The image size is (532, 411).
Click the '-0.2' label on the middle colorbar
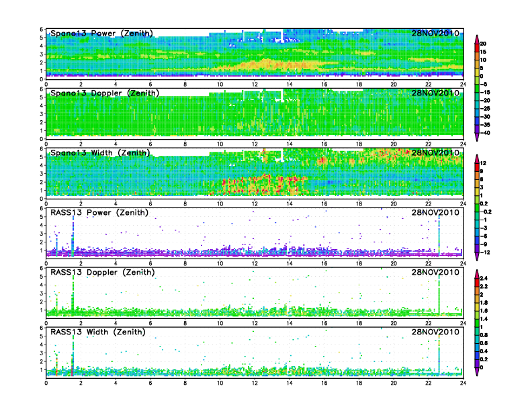click(486, 212)
